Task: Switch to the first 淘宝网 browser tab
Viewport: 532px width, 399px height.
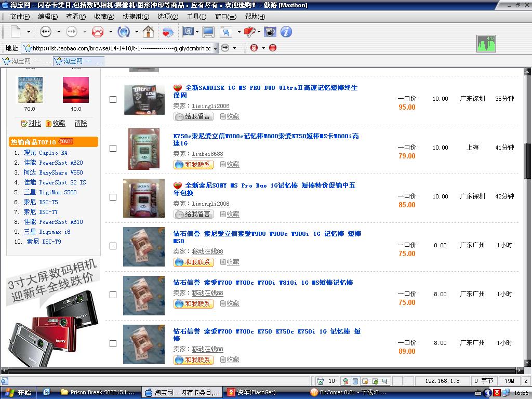Action: (x=26, y=61)
